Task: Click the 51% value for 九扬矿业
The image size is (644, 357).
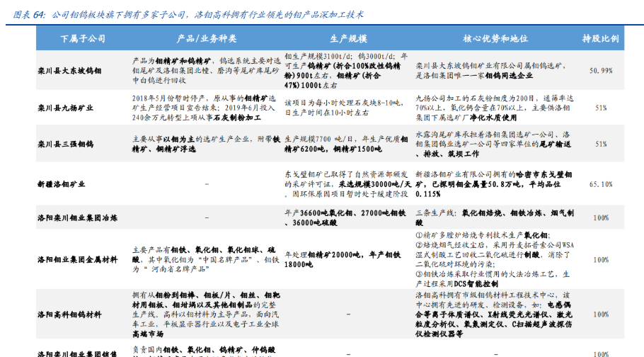Action: click(601, 108)
